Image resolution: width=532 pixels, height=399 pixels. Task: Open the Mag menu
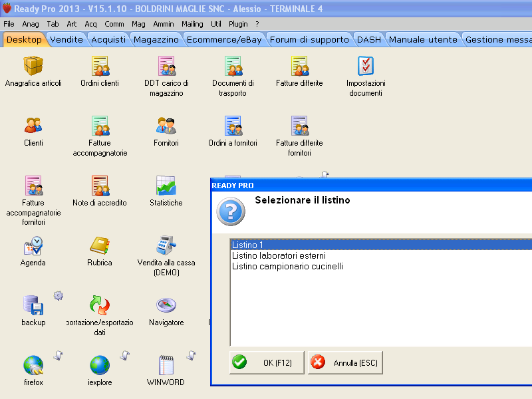pos(138,24)
